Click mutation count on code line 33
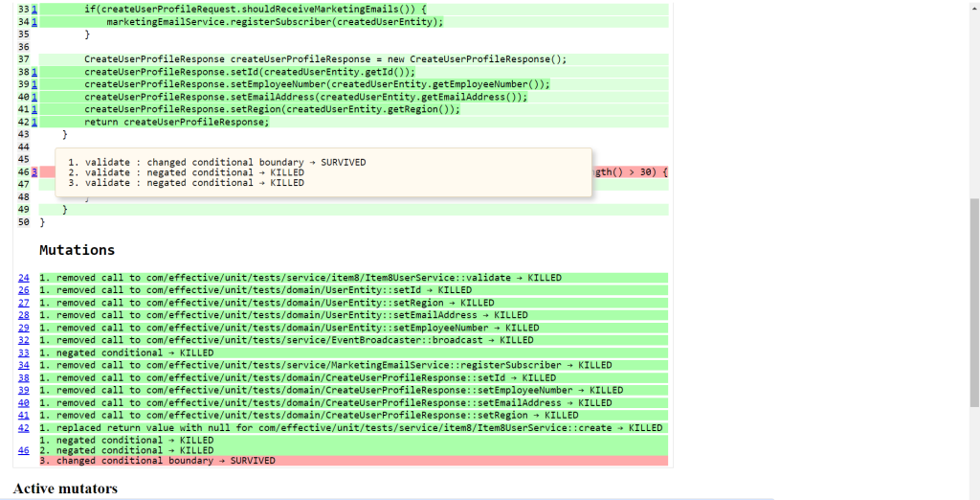The height and width of the screenshot is (500, 980). coord(34,9)
